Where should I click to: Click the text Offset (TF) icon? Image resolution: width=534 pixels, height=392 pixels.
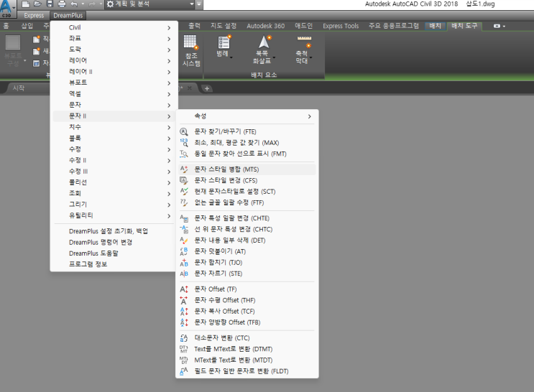coord(184,289)
